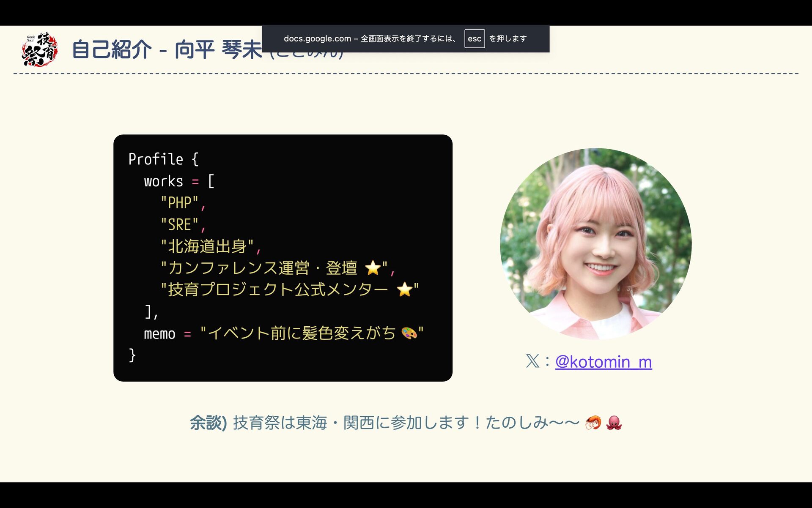Click star emoji after カンファレンス運営・登壇
812x508 pixels.
pos(373,268)
